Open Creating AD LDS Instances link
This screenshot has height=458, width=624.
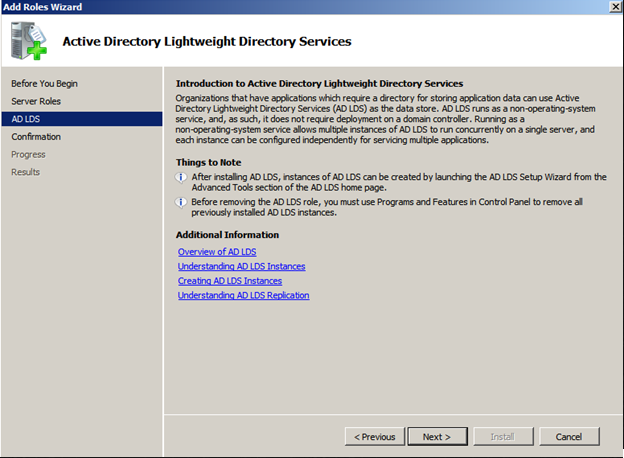click(x=230, y=281)
